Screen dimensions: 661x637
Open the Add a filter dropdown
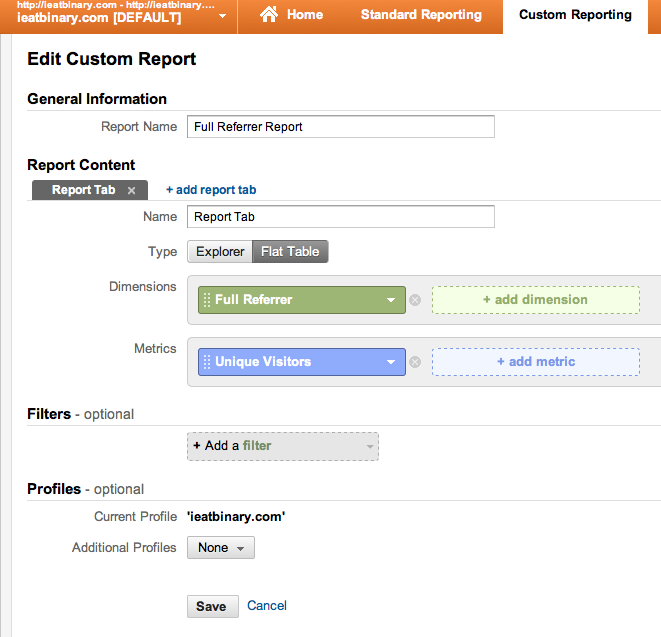283,446
